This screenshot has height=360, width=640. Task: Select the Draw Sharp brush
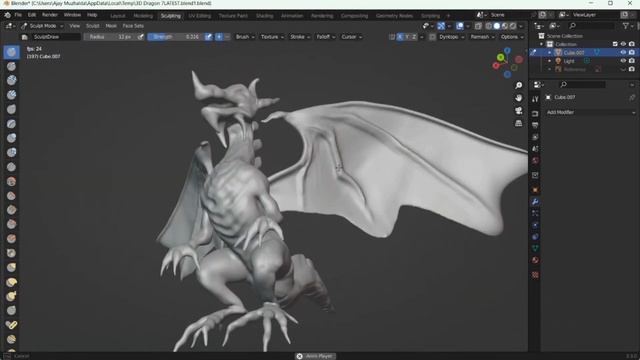pos(11,66)
